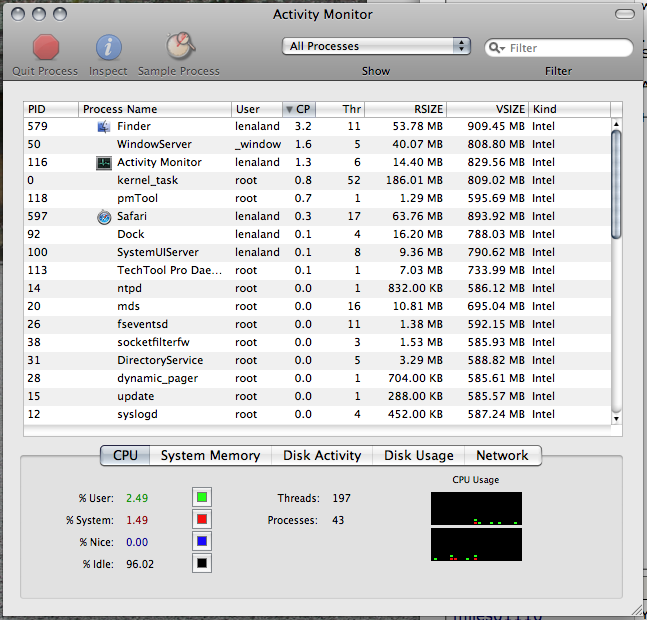
Task: Select the Finder icon in process list
Action: coord(104,126)
